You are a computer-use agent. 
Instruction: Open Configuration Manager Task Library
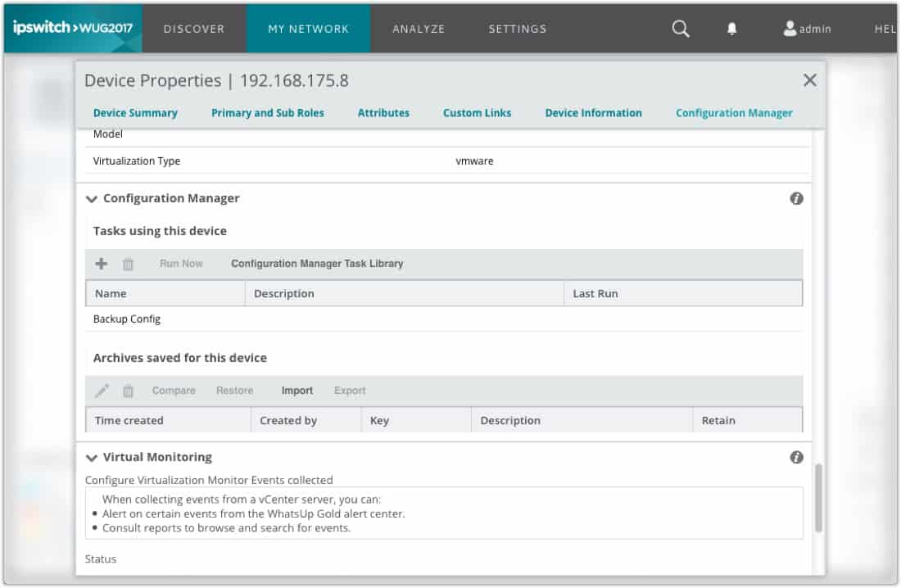click(x=317, y=264)
